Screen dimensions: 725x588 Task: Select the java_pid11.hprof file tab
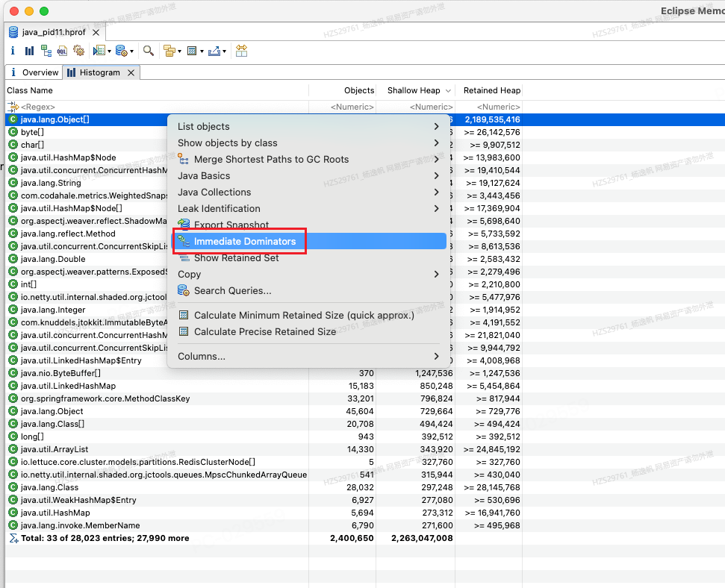(54, 32)
